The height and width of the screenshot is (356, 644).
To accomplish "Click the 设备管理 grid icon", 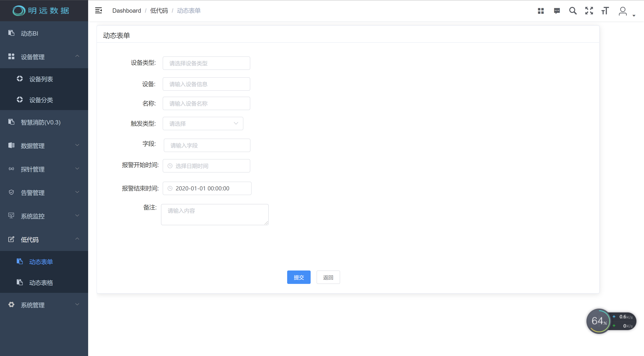I will tap(11, 56).
